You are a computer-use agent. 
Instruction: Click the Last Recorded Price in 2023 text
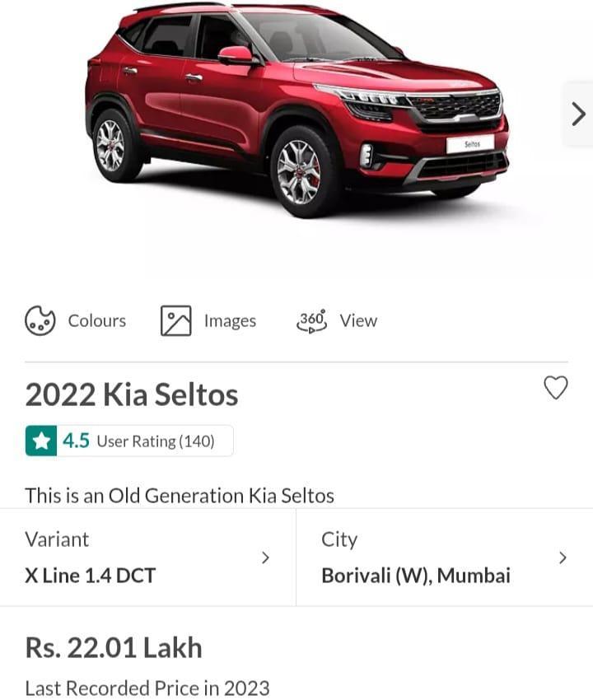tap(147, 688)
